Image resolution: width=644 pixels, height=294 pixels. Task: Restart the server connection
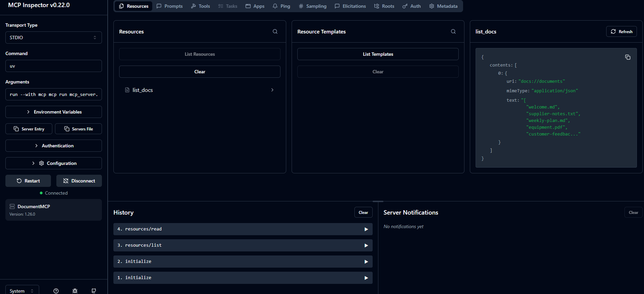tap(28, 181)
